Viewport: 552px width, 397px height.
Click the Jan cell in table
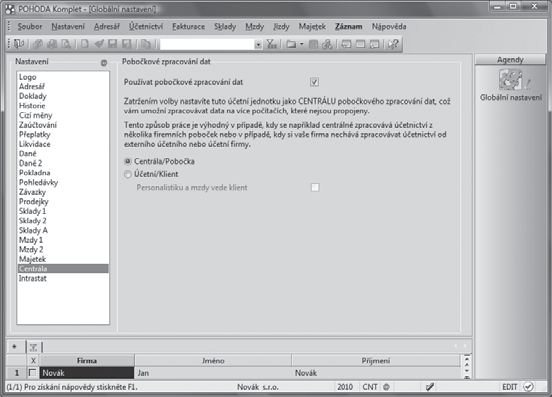click(213, 373)
